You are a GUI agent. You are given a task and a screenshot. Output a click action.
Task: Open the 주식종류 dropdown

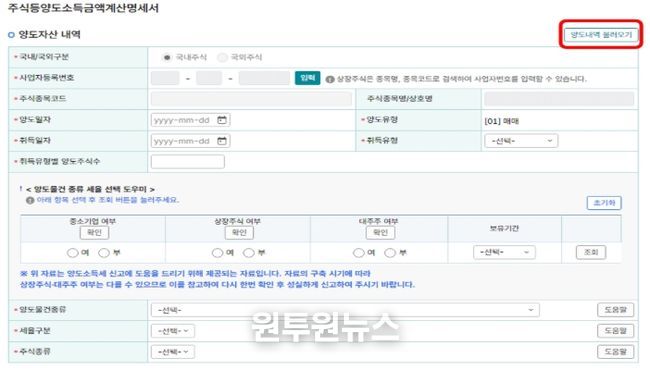coord(172,352)
